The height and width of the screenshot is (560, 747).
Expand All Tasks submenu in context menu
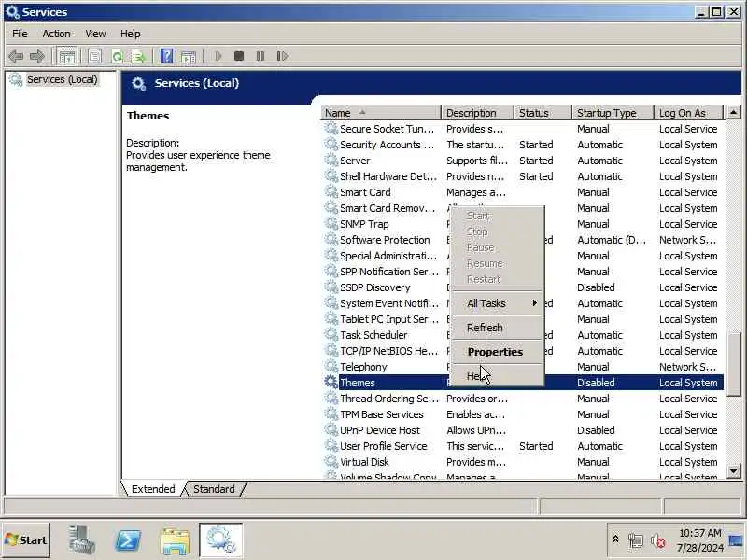[x=497, y=303]
